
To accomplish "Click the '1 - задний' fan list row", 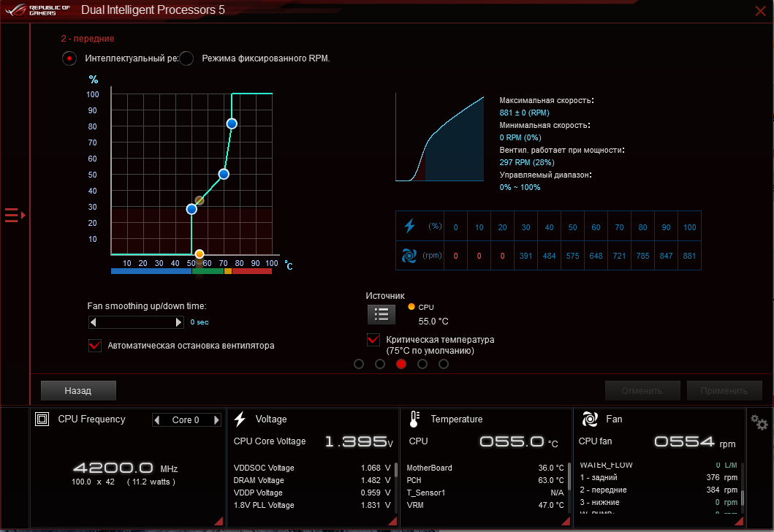I will click(x=659, y=477).
